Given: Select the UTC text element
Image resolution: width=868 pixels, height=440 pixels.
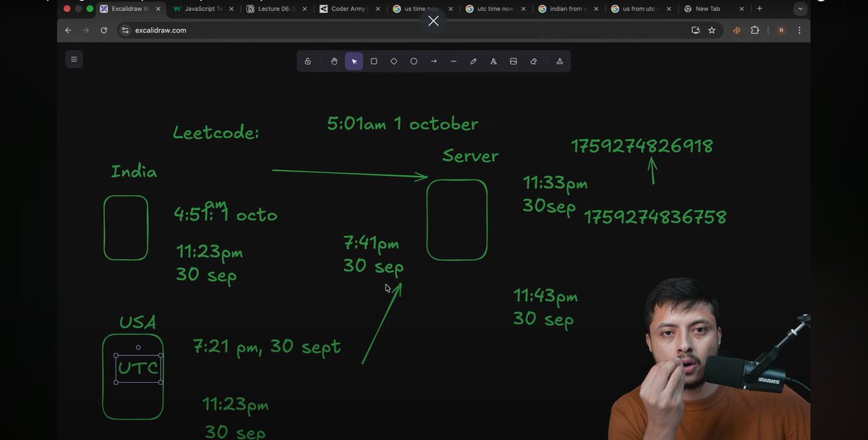Looking at the screenshot, I should [x=138, y=368].
